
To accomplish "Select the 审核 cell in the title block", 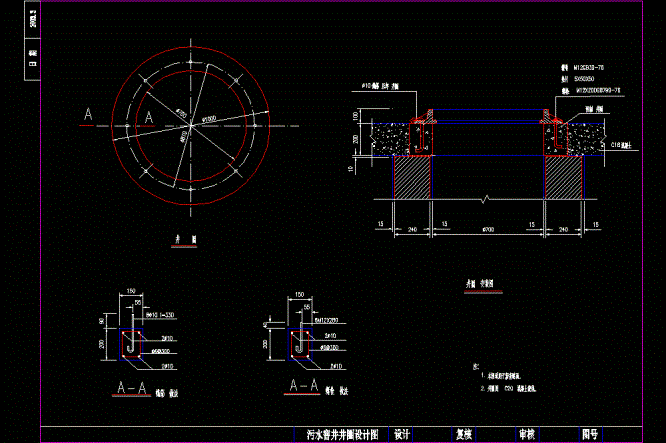I will coord(526,435).
